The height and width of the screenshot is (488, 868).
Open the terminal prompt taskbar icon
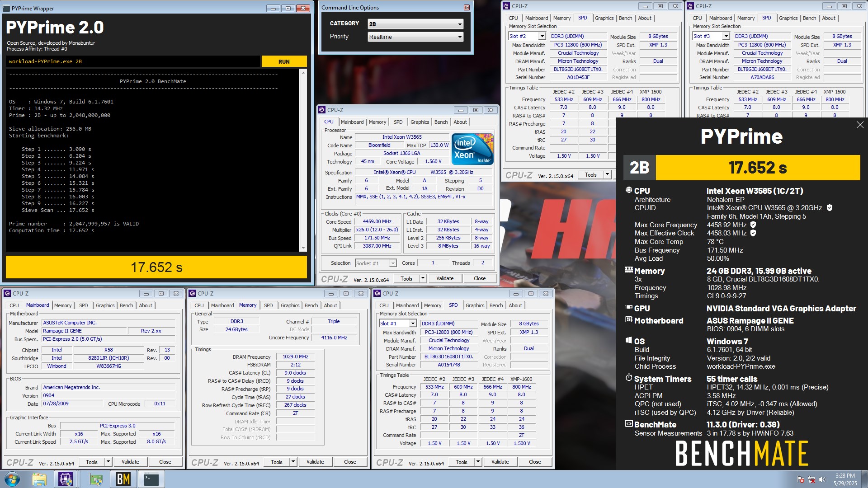click(x=151, y=479)
